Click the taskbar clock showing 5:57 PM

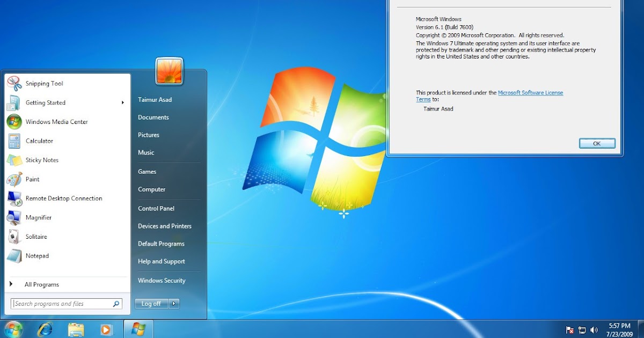619,329
